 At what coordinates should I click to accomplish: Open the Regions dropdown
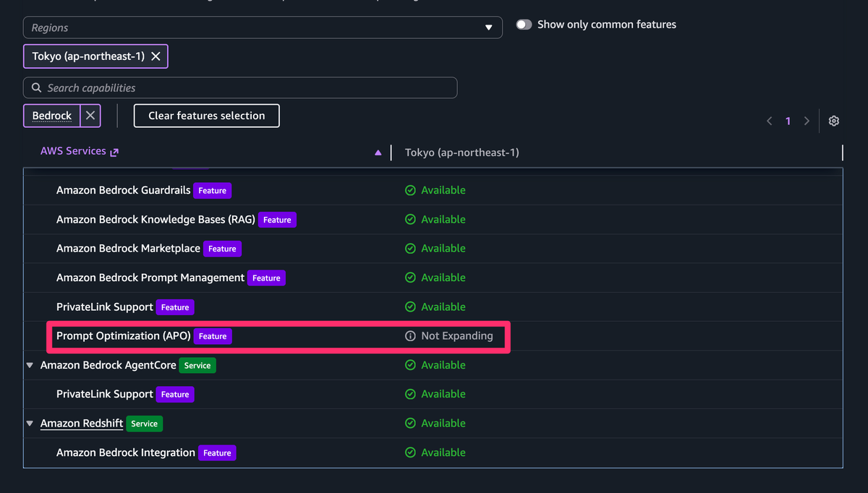click(263, 27)
